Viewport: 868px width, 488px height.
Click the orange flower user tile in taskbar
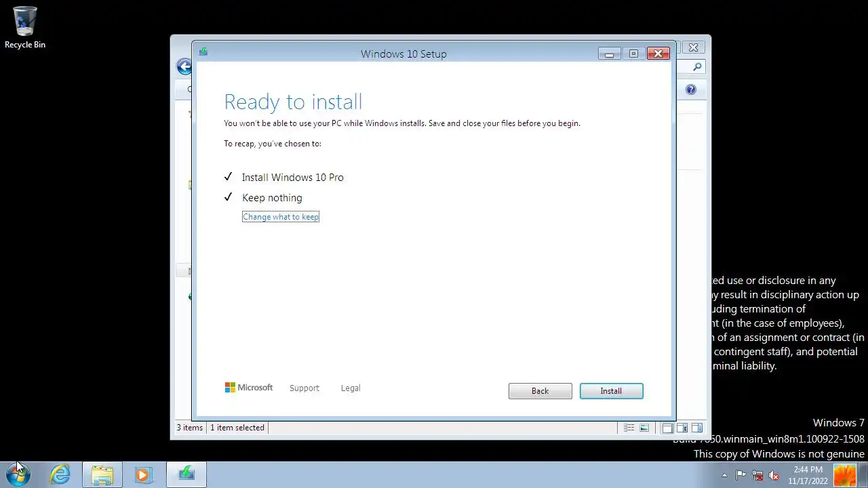pyautogui.click(x=845, y=475)
